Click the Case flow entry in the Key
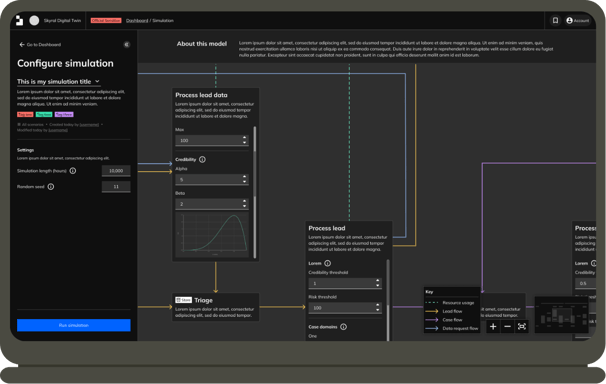The image size is (606, 384). pyautogui.click(x=444, y=320)
